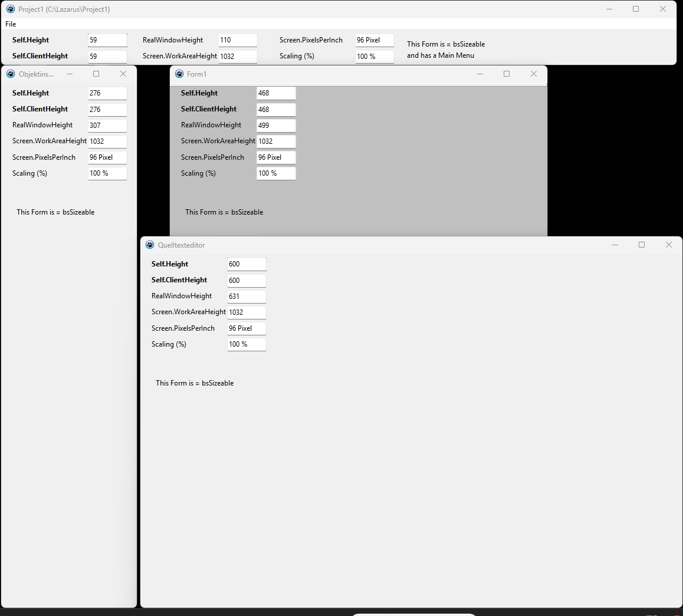Select Self.Height value in Quelltexteditor

tap(246, 263)
